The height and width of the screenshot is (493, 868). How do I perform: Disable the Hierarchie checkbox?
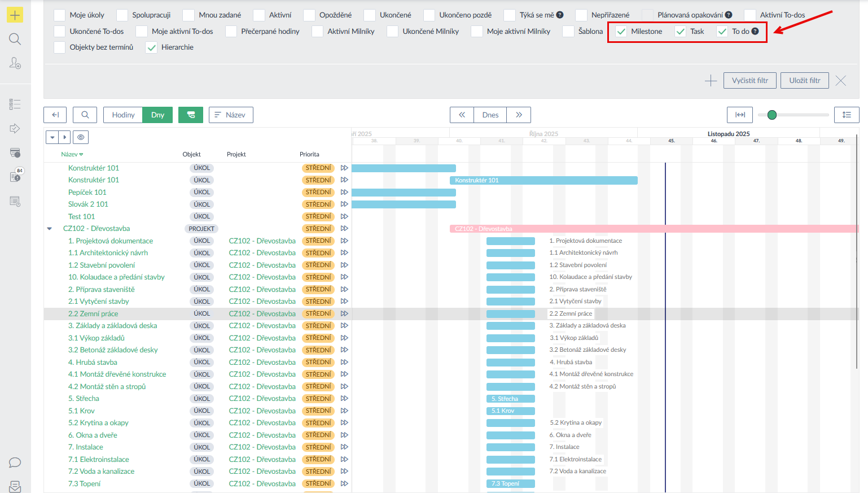151,47
